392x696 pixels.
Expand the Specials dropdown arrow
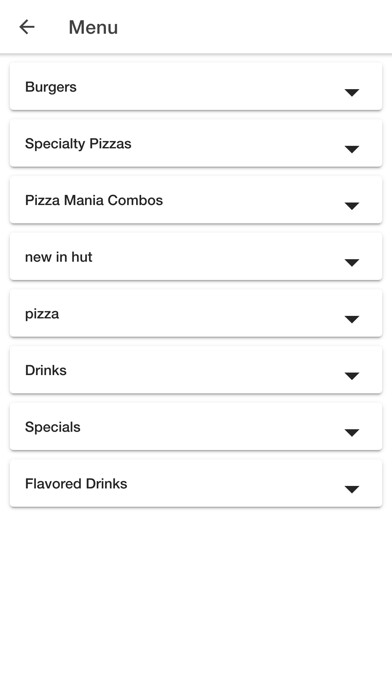352,432
